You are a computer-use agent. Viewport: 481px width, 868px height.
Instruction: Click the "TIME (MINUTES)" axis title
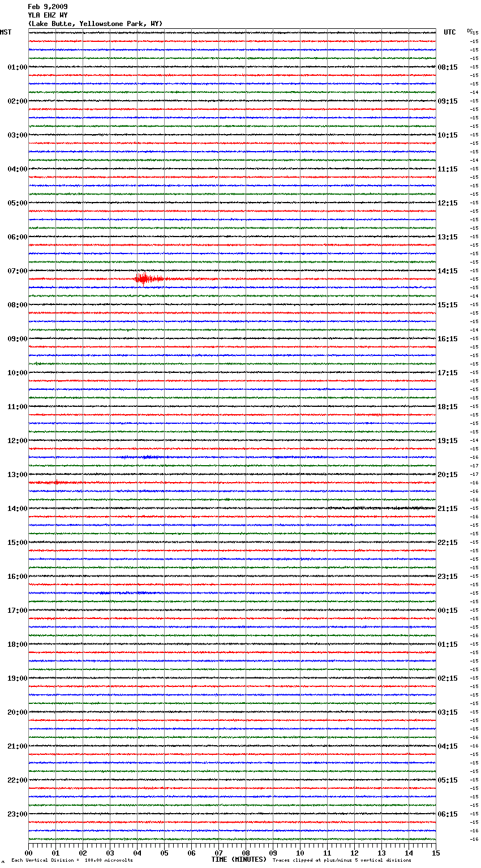click(239, 860)
